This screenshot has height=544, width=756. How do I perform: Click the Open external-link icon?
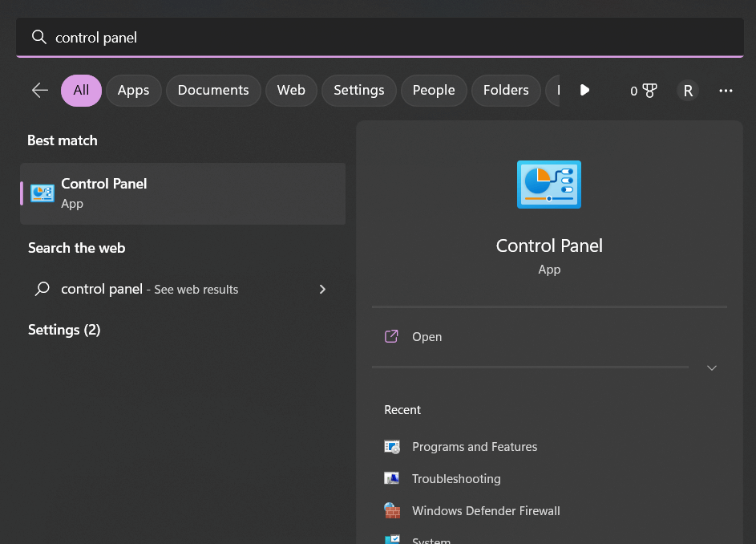pyautogui.click(x=391, y=336)
